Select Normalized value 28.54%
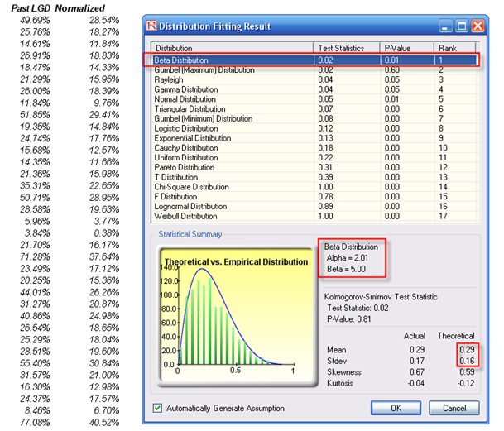504x431 pixels. click(x=104, y=20)
